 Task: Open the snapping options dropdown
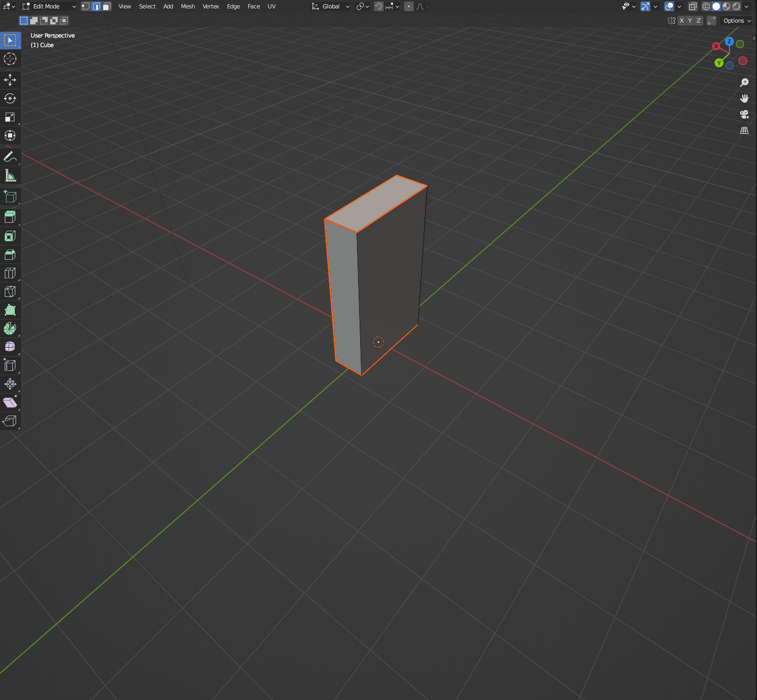pos(393,6)
